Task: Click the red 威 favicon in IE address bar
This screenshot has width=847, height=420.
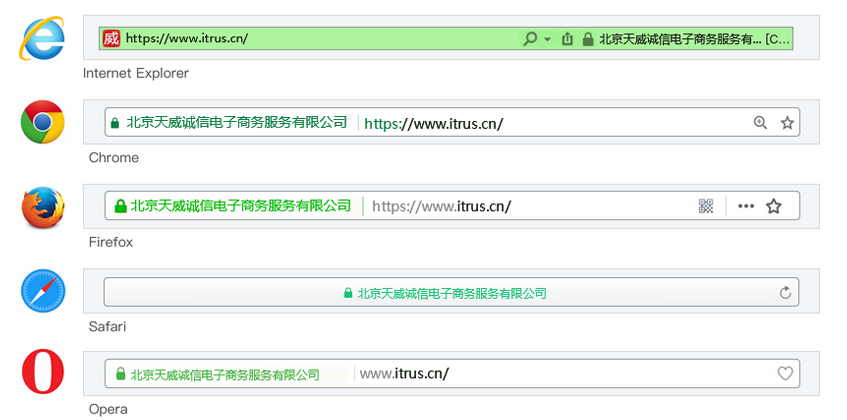Action: (x=111, y=39)
